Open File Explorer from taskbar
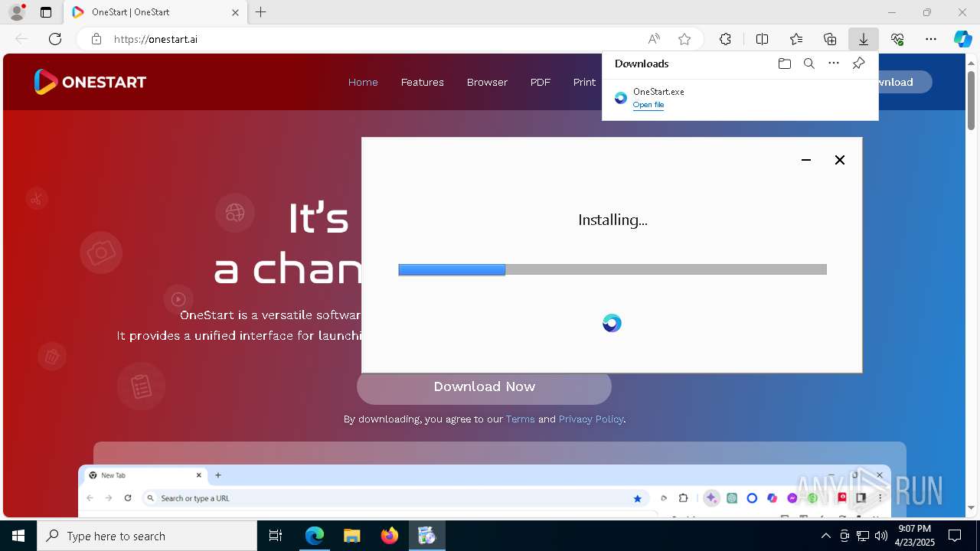This screenshot has width=980, height=551. 352,536
